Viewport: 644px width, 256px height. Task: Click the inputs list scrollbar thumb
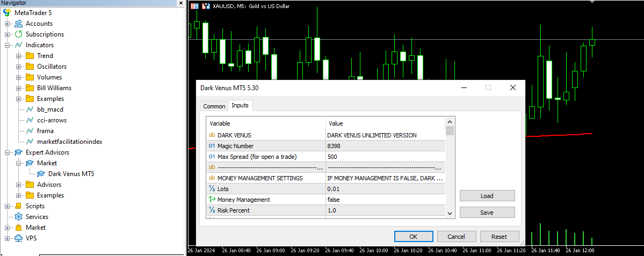pos(450,131)
